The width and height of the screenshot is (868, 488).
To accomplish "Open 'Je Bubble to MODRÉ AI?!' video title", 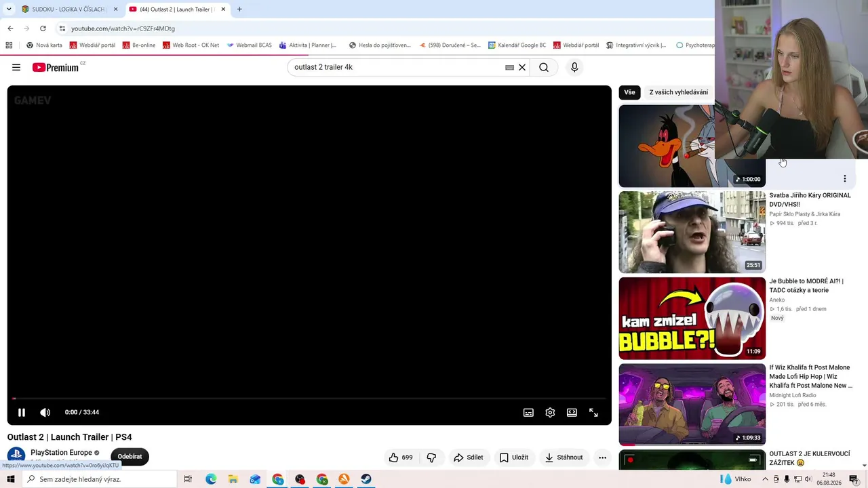I will pyautogui.click(x=806, y=286).
